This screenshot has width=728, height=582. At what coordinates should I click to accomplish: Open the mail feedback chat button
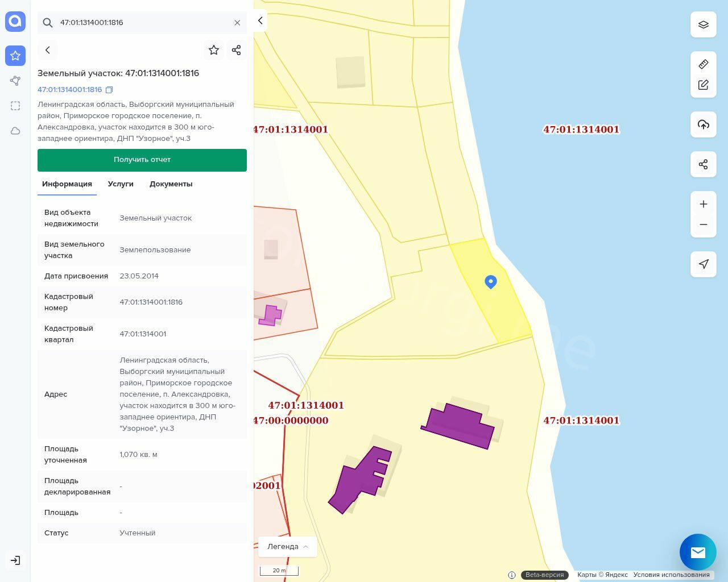click(697, 552)
